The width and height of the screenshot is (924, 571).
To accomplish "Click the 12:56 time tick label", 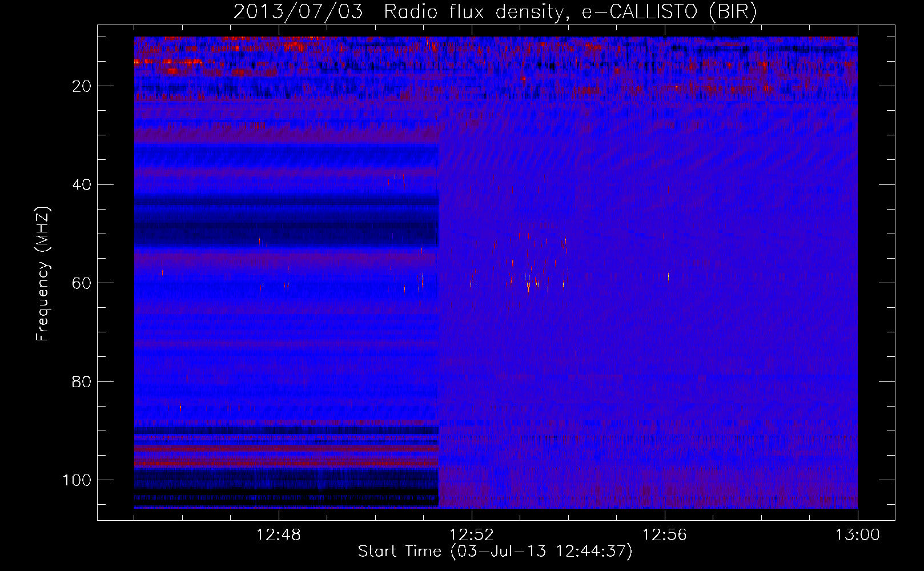I will click(x=665, y=535).
